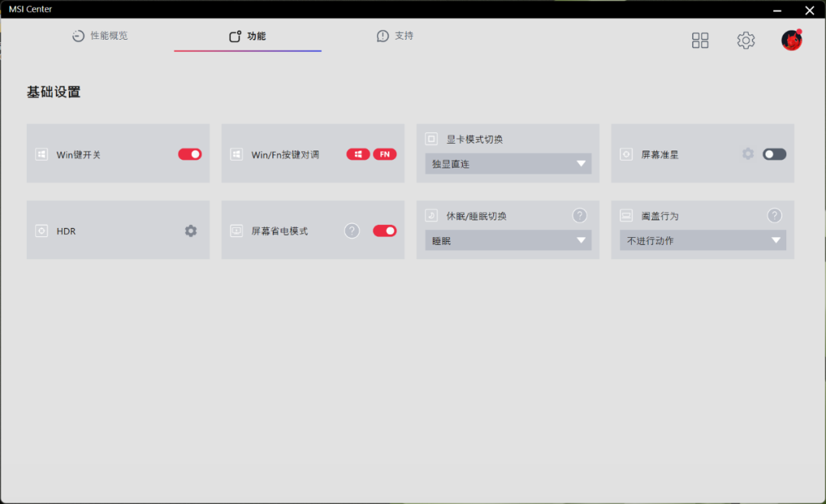Select the red Windows key swap button
Image resolution: width=826 pixels, height=504 pixels.
[x=358, y=154]
